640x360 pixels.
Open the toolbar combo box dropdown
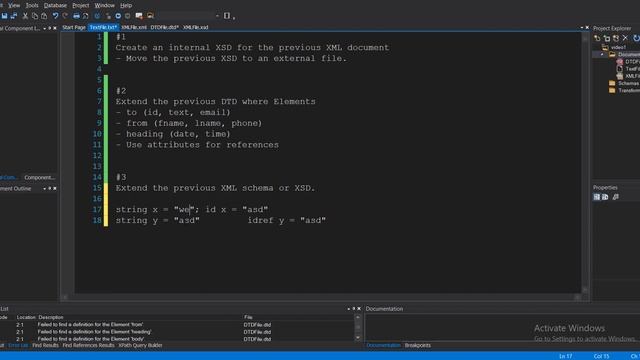click(217, 16)
